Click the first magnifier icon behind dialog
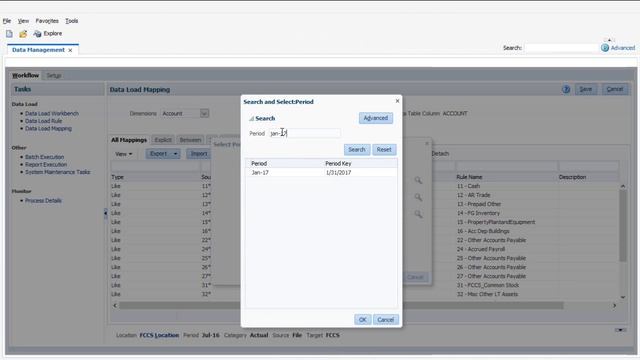 pyautogui.click(x=418, y=180)
